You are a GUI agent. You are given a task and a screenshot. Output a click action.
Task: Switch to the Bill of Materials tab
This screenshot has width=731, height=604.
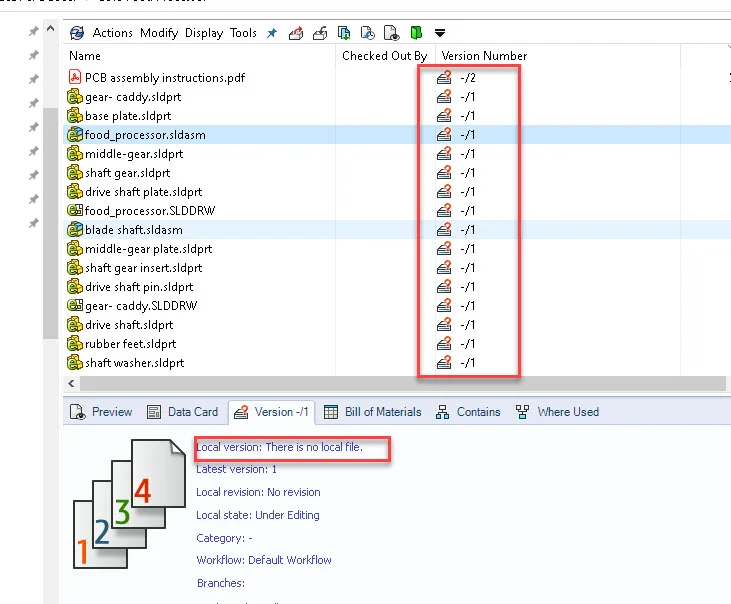[x=373, y=412]
